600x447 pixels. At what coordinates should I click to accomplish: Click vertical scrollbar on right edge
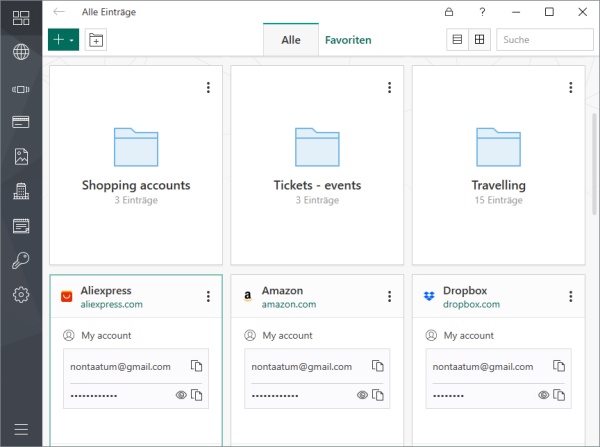pos(594,164)
